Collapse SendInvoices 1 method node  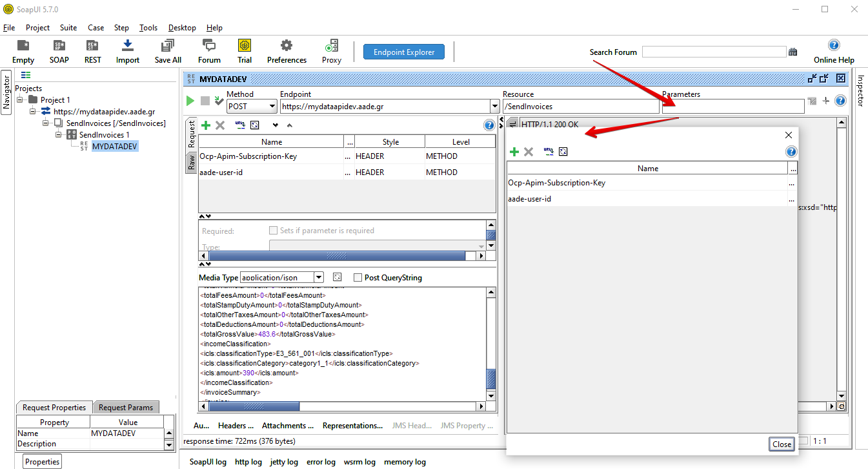(x=59, y=134)
